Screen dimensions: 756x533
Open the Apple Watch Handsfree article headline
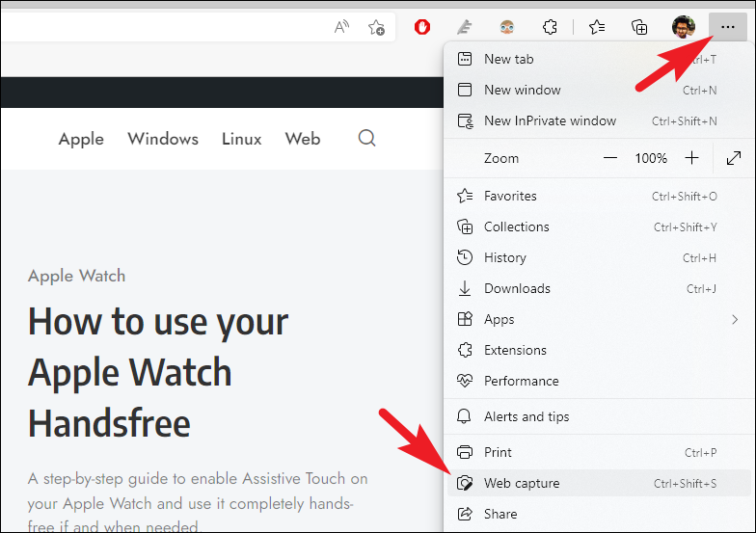(158, 372)
